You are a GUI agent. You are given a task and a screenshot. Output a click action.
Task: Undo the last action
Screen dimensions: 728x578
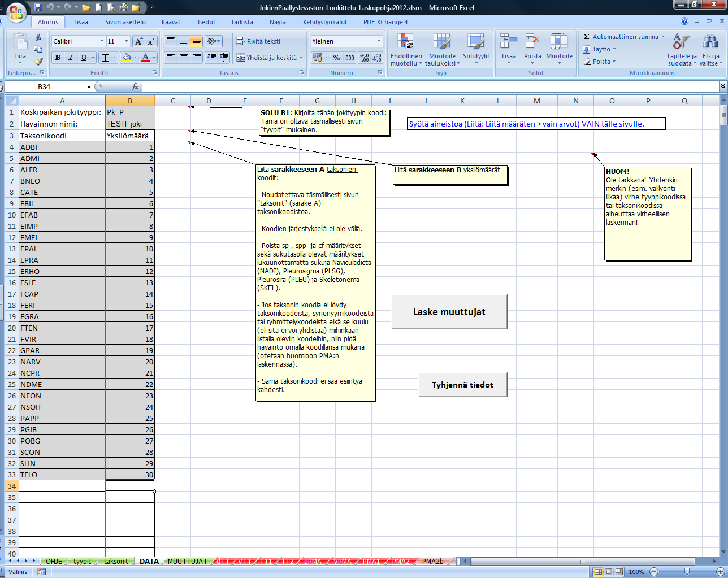(x=50, y=7)
